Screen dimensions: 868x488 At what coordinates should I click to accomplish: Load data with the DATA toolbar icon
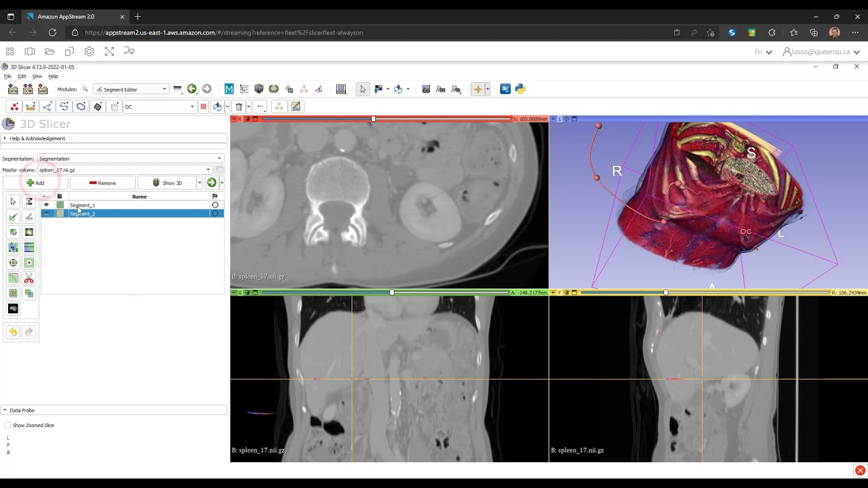click(x=13, y=89)
